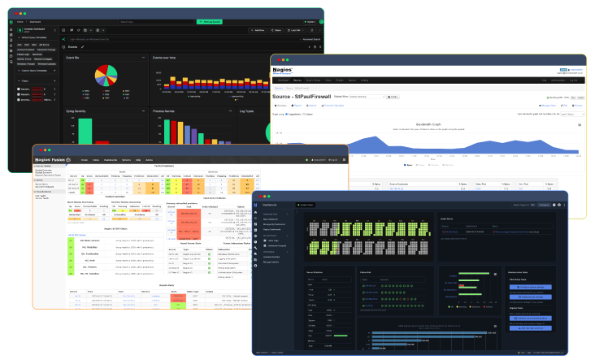Click Share button in Log Server
This screenshot has width=595, height=364.
tap(276, 30)
